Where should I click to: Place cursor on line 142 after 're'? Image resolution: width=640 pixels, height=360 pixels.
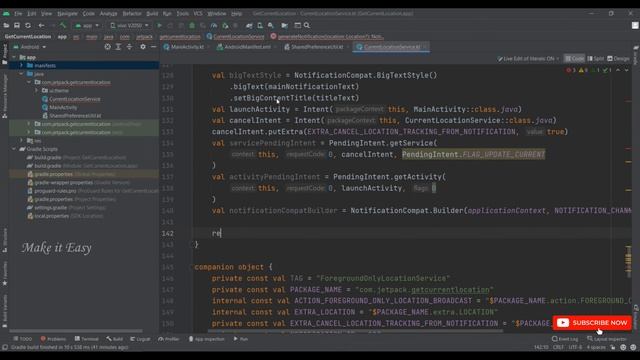(221, 233)
